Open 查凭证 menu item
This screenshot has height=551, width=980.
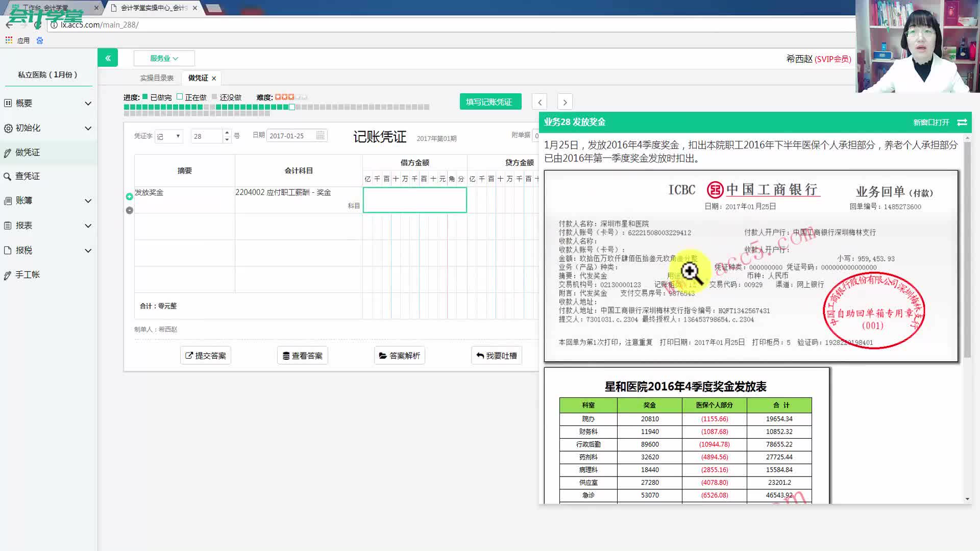(x=28, y=176)
